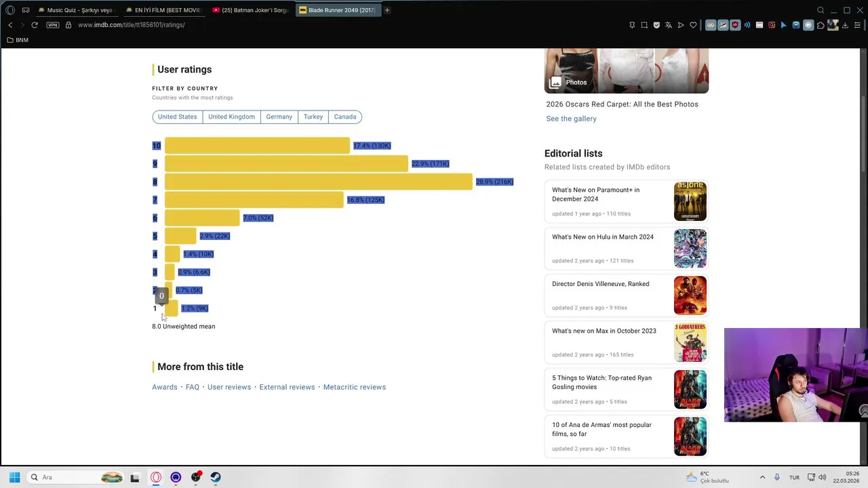Filter ratings by United States
Image resolution: width=868 pixels, height=488 pixels.
[177, 117]
